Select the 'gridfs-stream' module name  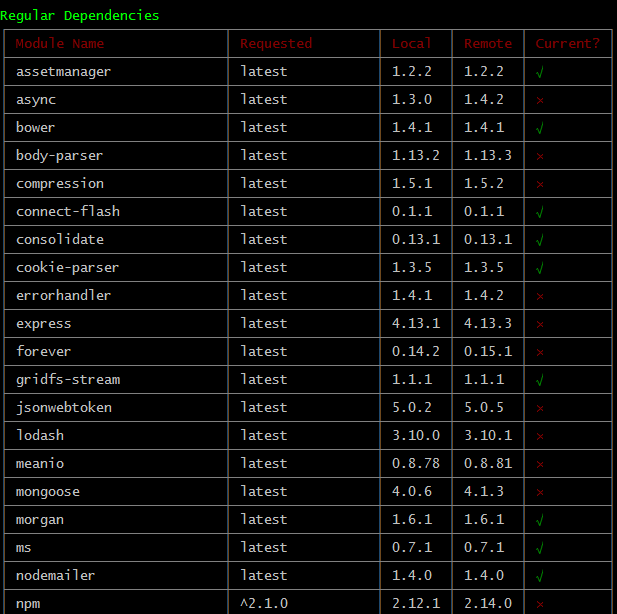[68, 380]
